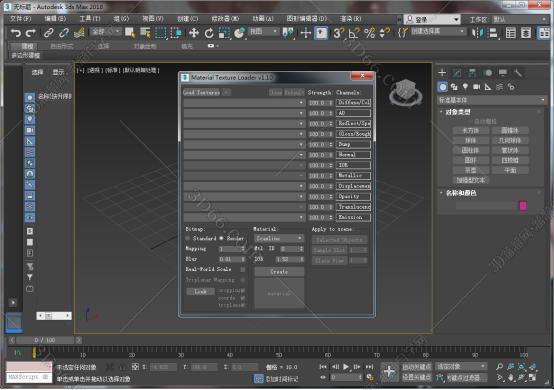
Task: Activate the Select and Rotate tool
Action: pyautogui.click(x=209, y=33)
